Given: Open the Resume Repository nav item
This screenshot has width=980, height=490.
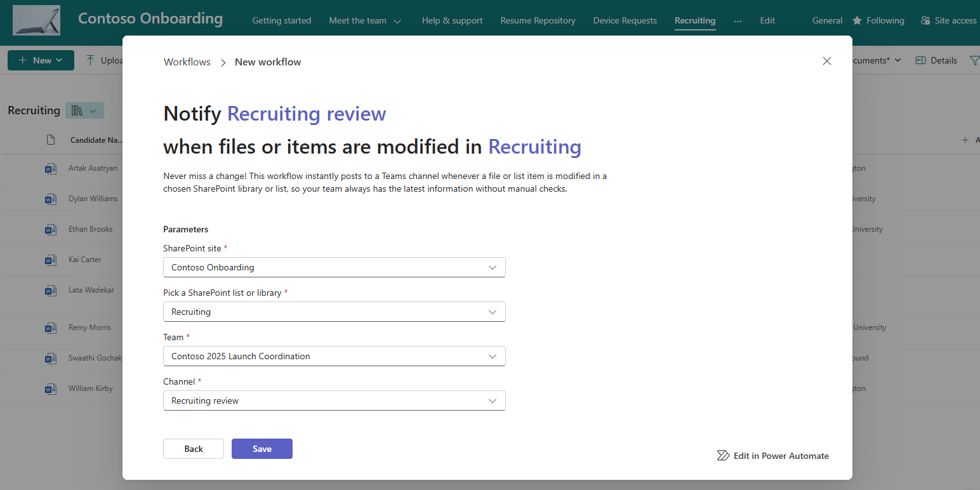Looking at the screenshot, I should coord(538,20).
